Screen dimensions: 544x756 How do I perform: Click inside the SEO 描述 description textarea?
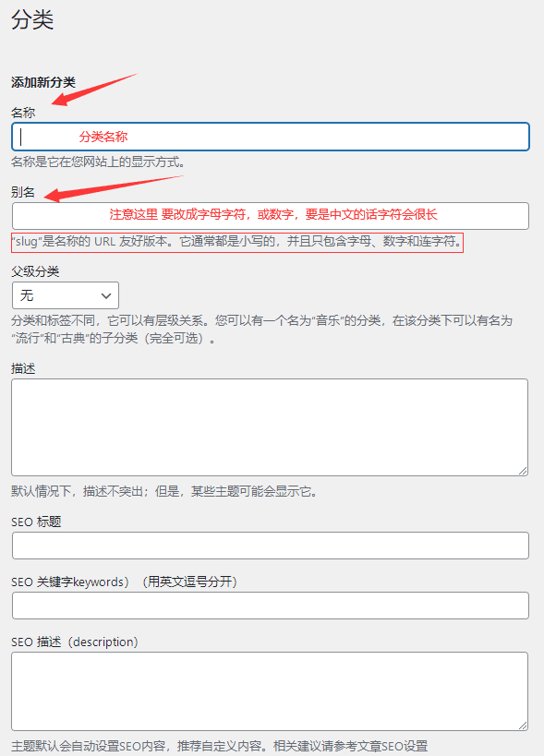pos(270,691)
